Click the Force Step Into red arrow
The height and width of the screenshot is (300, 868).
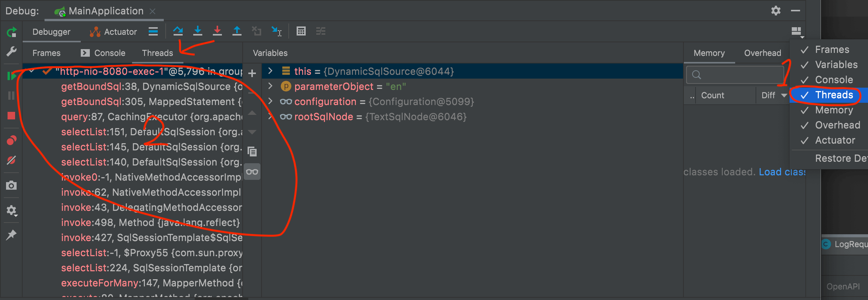pyautogui.click(x=217, y=31)
